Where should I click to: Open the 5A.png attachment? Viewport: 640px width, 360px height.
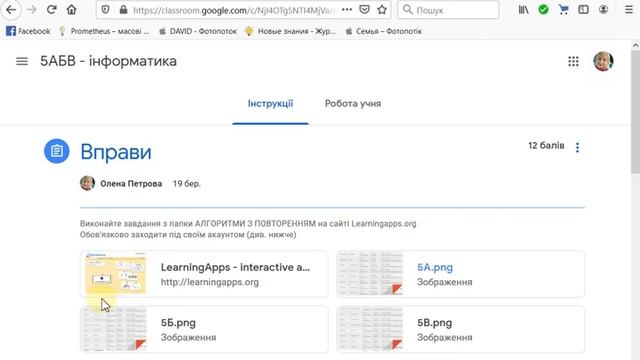tap(460, 274)
